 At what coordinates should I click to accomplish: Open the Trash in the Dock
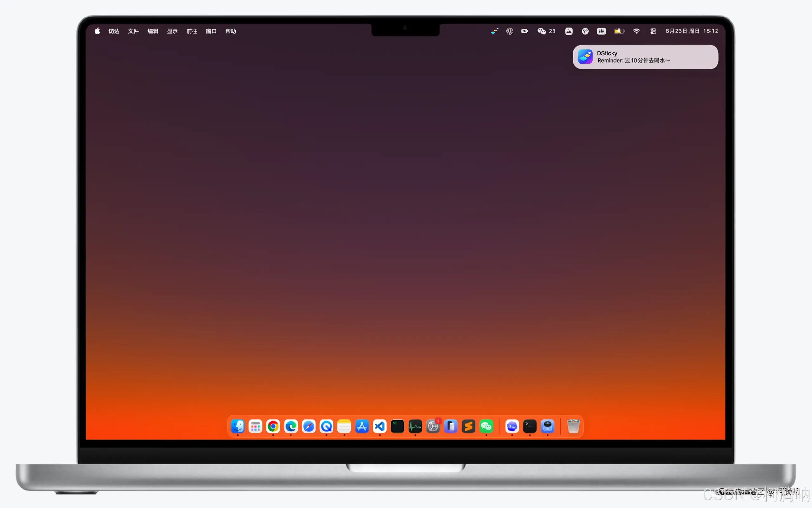pos(573,426)
